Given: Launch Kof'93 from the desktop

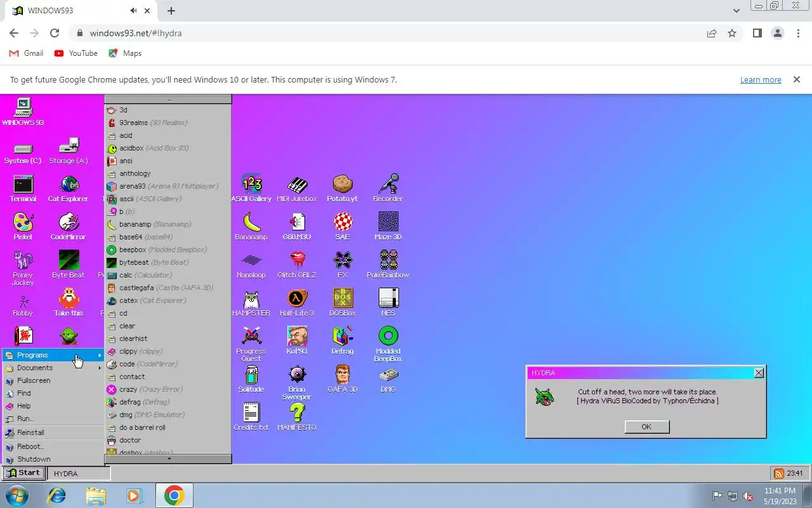Looking at the screenshot, I should tap(297, 341).
